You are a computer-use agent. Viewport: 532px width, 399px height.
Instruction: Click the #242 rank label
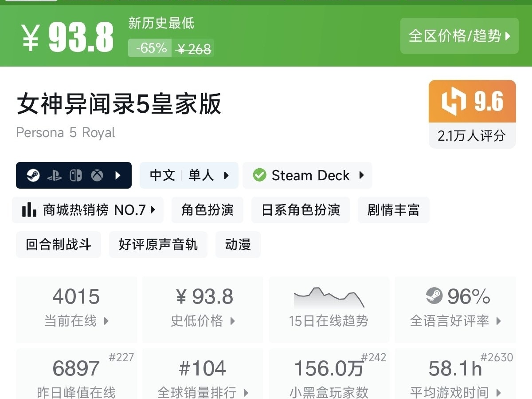click(373, 357)
